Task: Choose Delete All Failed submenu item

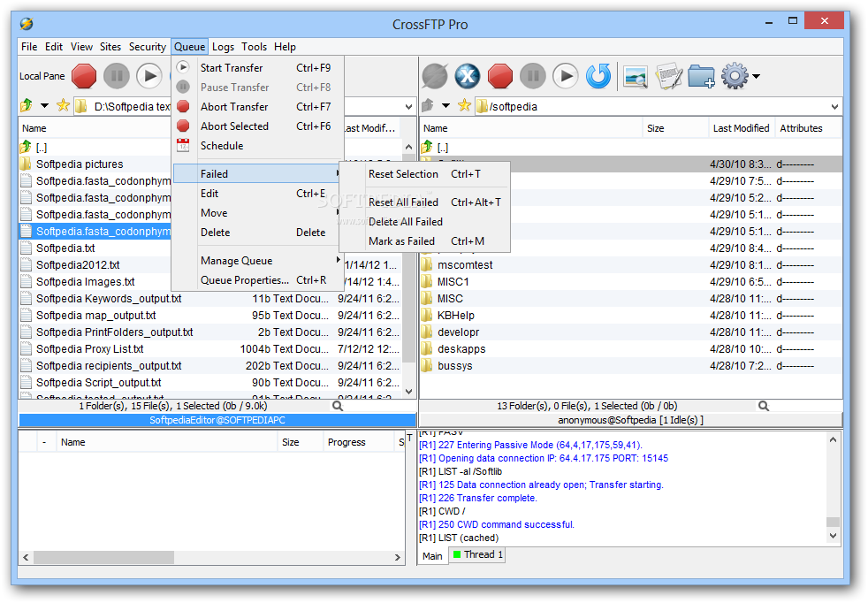Action: tap(424, 222)
